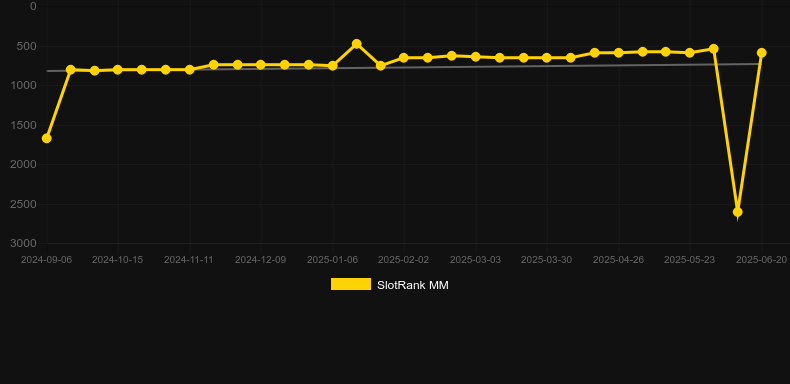
Task: Click the data point above 2025-03-30
Action: pos(547,58)
